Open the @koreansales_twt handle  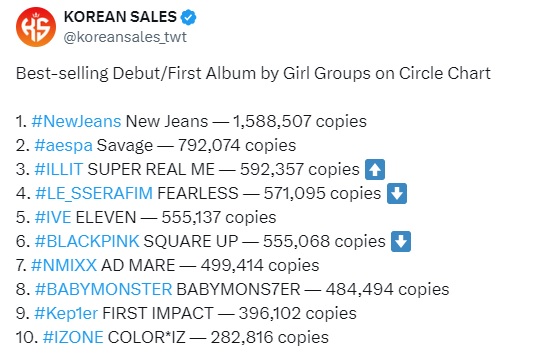click(125, 37)
